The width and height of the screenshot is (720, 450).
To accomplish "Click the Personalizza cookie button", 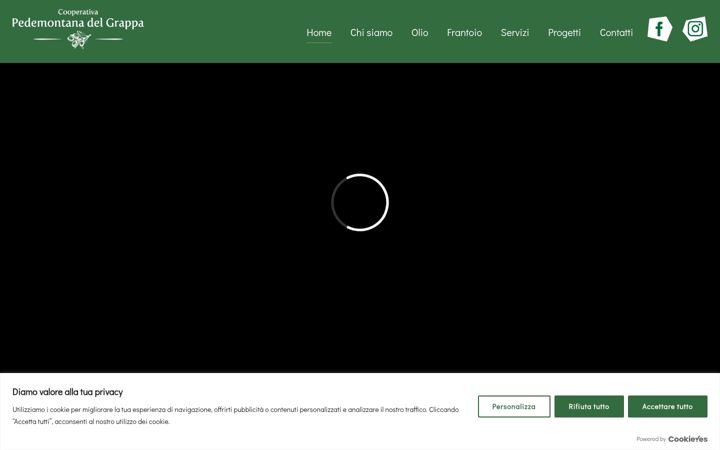I will coord(514,406).
